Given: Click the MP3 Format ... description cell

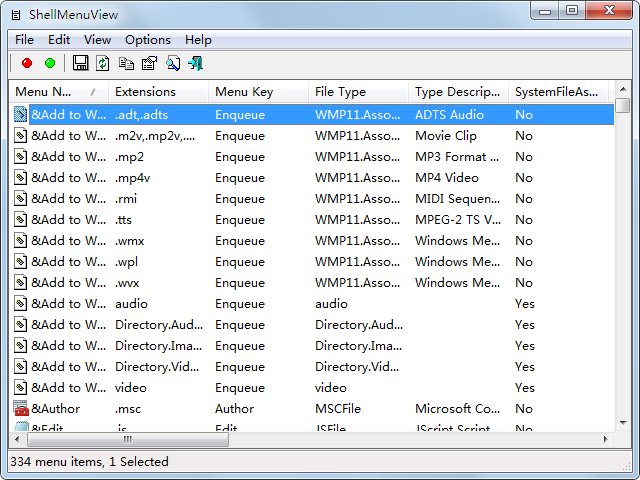Looking at the screenshot, I should tap(457, 157).
